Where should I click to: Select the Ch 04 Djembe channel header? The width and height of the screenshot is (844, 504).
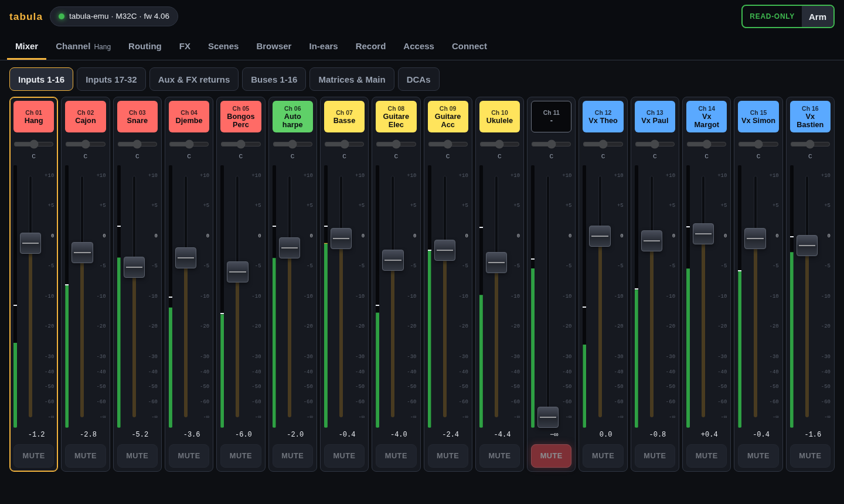[189, 117]
